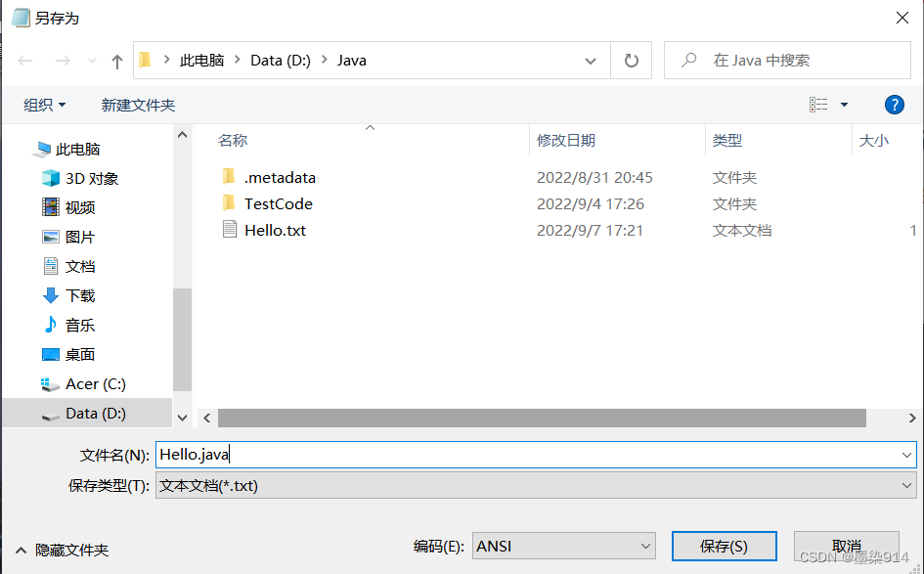This screenshot has width=924, height=574.
Task: Open Help via the question mark icon
Action: pos(895,105)
